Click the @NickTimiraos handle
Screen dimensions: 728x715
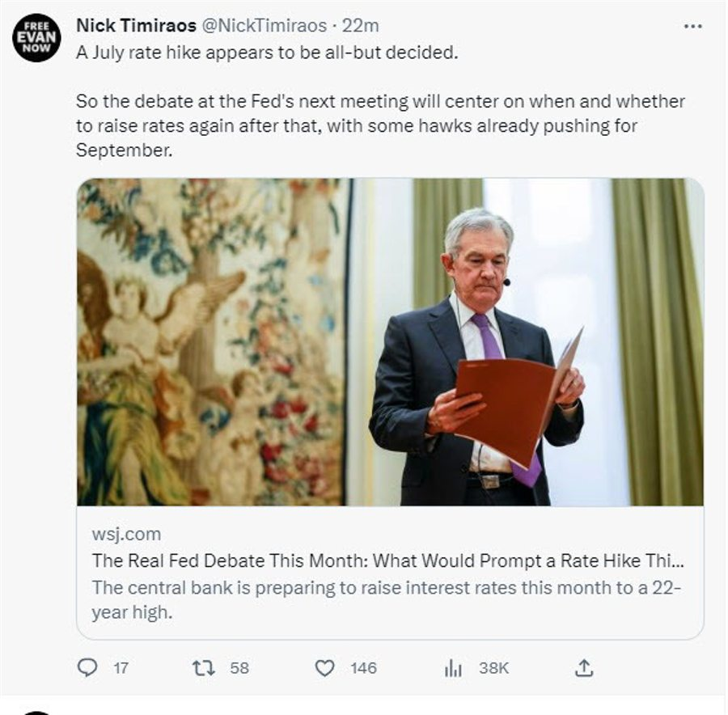263,26
